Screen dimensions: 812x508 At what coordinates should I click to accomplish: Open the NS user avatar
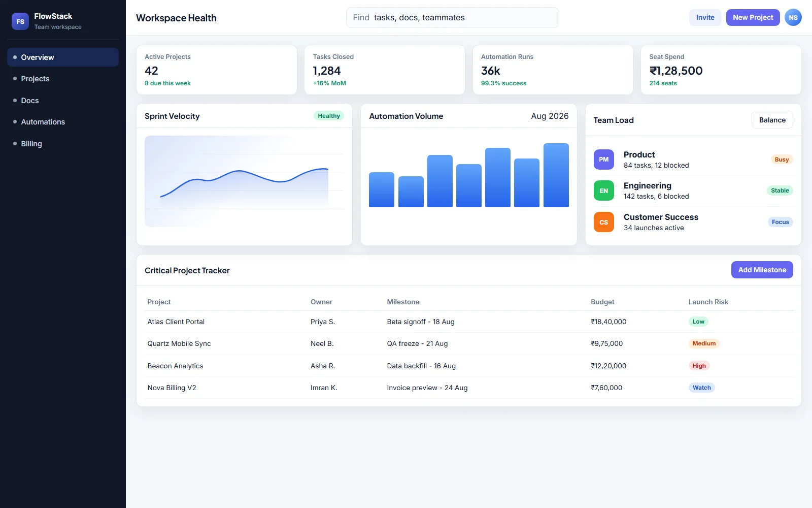[x=793, y=17]
